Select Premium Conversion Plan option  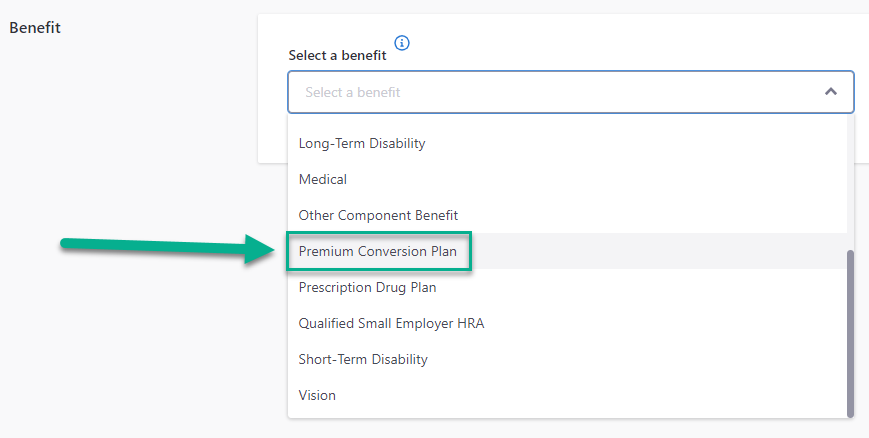pos(378,251)
